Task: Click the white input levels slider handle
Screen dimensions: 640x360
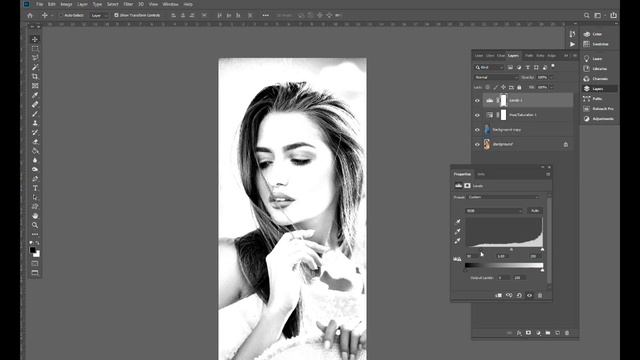Action: pyautogui.click(x=542, y=249)
